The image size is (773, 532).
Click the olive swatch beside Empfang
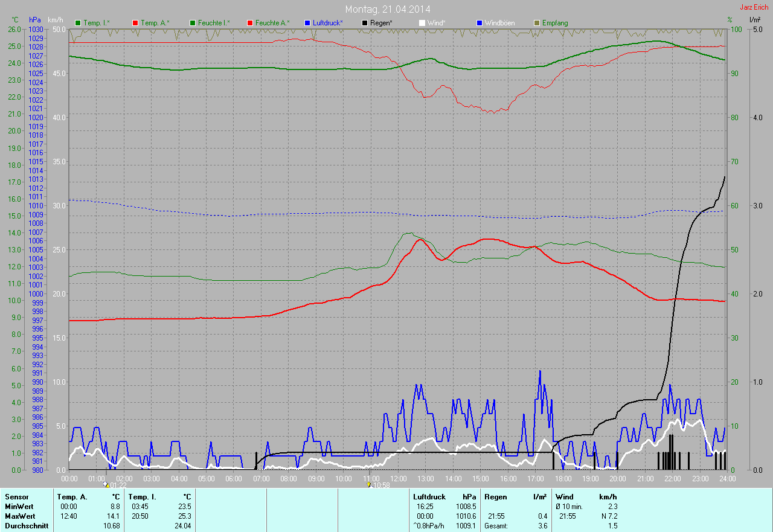tap(537, 23)
